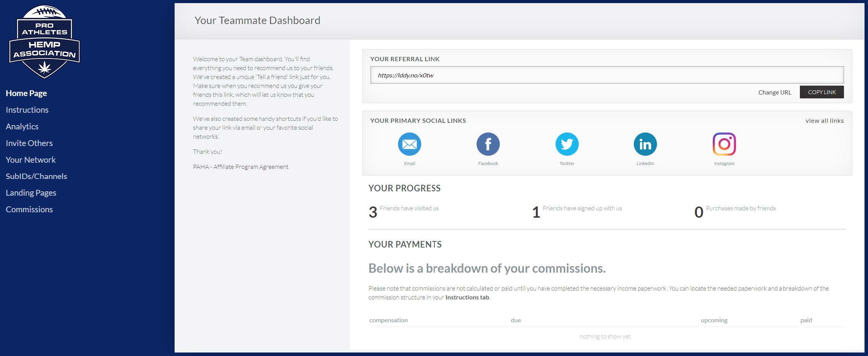The image size is (868, 356).
Task: Click inside the referral link field
Action: pyautogui.click(x=606, y=75)
